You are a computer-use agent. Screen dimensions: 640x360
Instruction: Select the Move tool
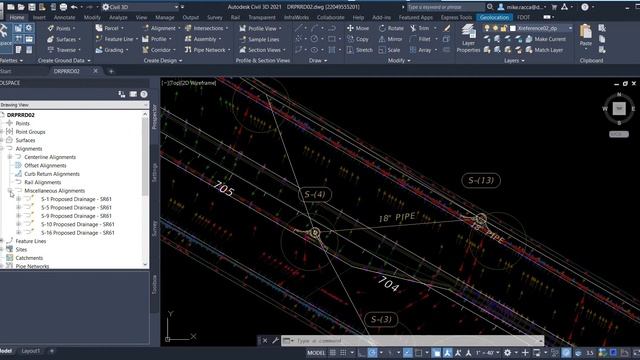358,28
